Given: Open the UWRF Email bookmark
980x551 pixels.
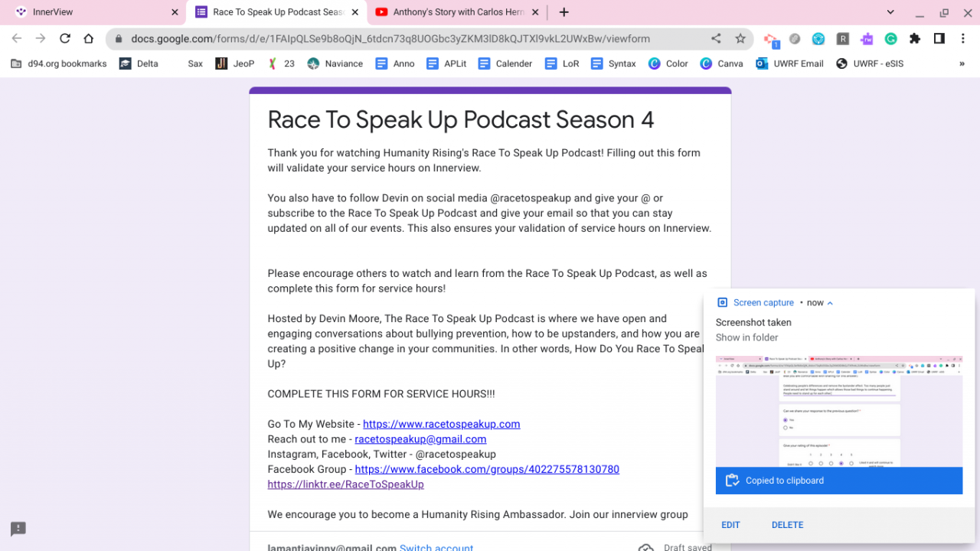Looking at the screenshot, I should [789, 64].
